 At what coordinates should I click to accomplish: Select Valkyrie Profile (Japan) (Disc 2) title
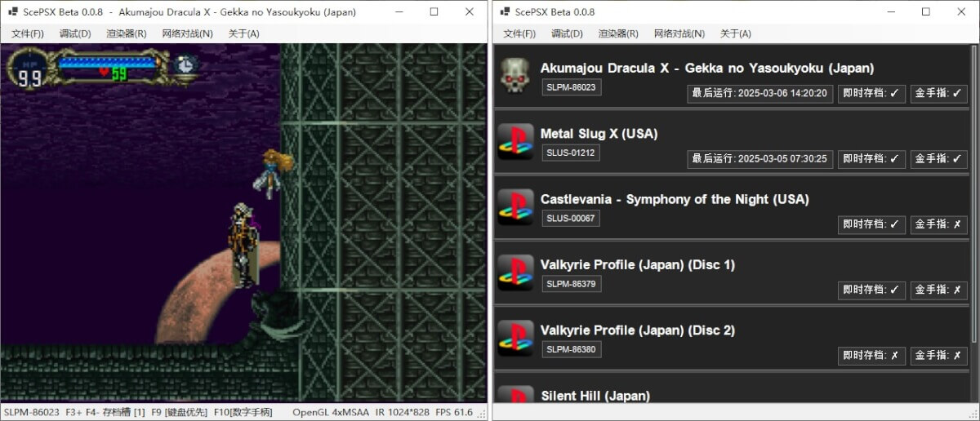(x=638, y=330)
